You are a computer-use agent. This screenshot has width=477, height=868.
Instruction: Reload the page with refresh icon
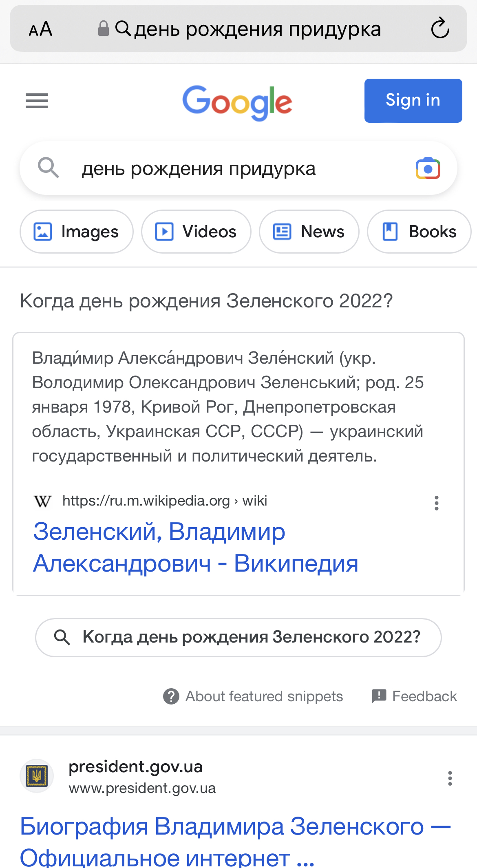[x=440, y=29]
